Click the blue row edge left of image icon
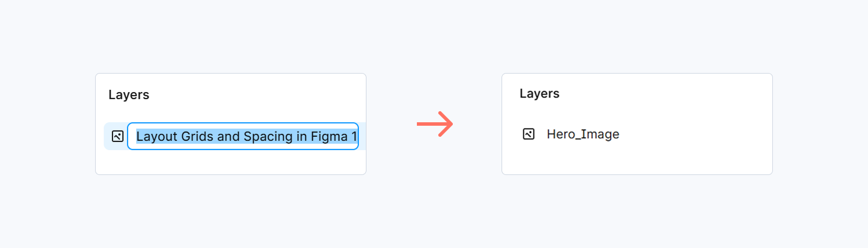This screenshot has height=248, width=868. click(107, 137)
